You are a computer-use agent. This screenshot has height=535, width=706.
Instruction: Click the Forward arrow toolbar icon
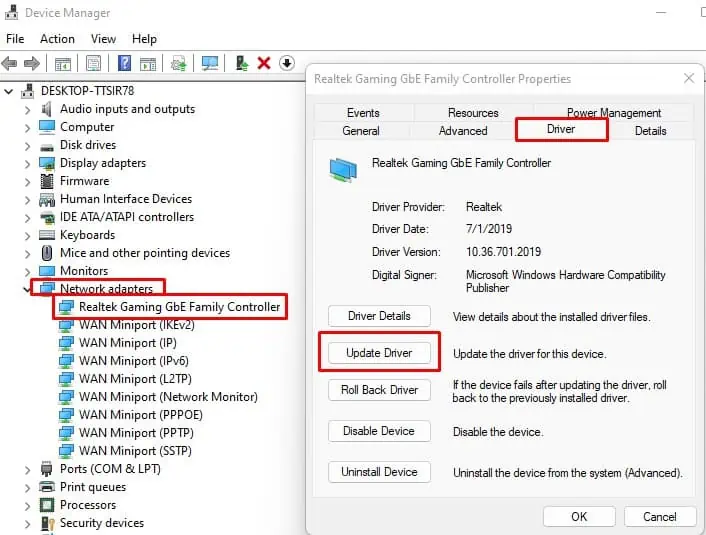[32, 63]
